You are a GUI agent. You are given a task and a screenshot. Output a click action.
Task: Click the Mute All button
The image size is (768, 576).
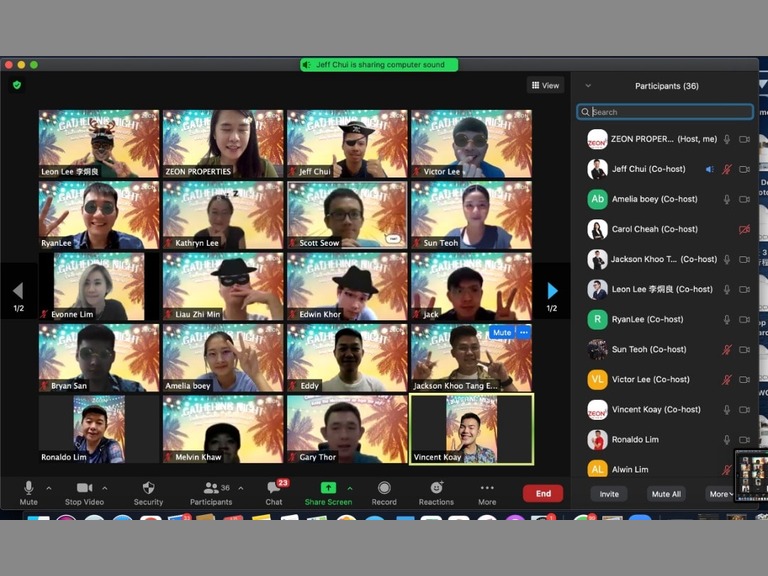[666, 494]
